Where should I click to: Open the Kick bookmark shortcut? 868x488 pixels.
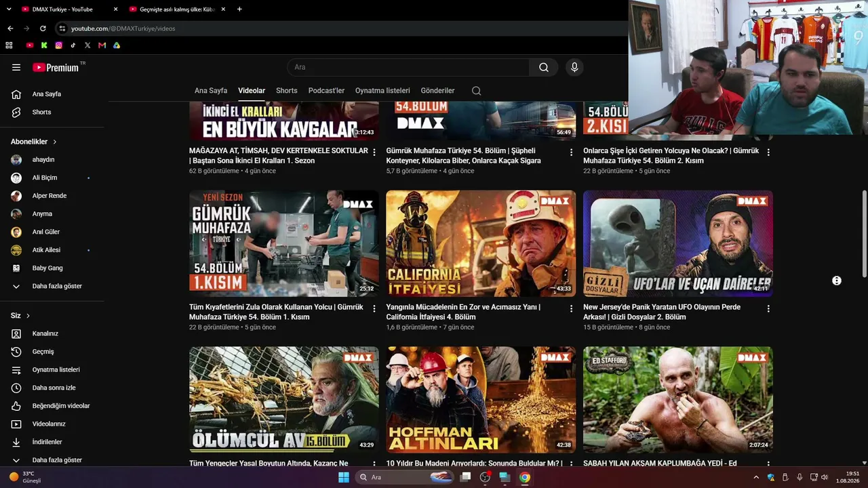coord(44,45)
